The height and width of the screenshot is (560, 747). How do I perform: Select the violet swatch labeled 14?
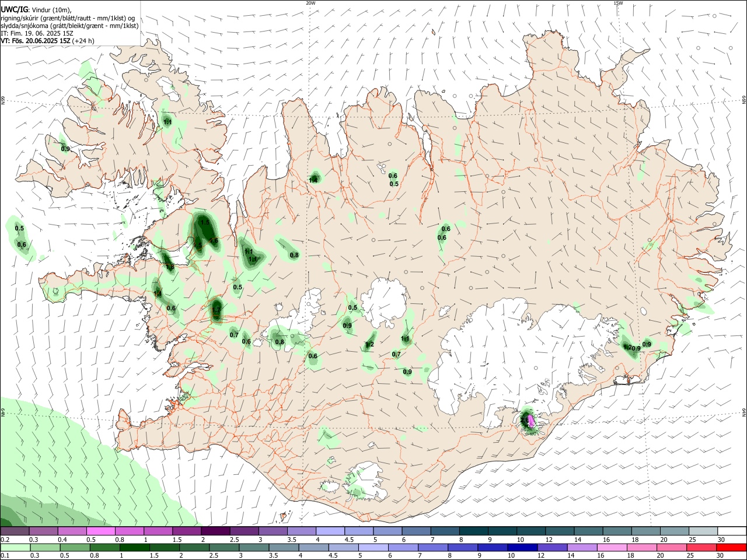[x=582, y=547]
